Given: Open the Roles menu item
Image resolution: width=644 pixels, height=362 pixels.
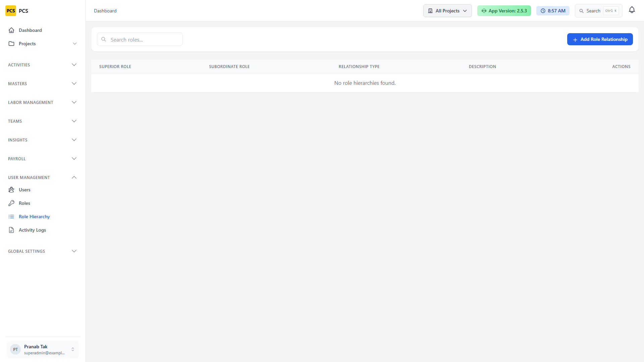Looking at the screenshot, I should click(x=43, y=203).
